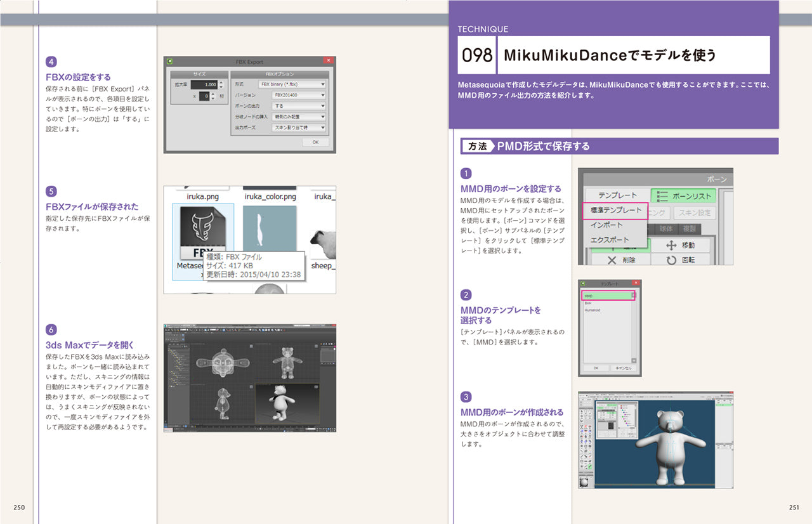
Task: Switch to the 球体 tab
Action: pos(666,228)
